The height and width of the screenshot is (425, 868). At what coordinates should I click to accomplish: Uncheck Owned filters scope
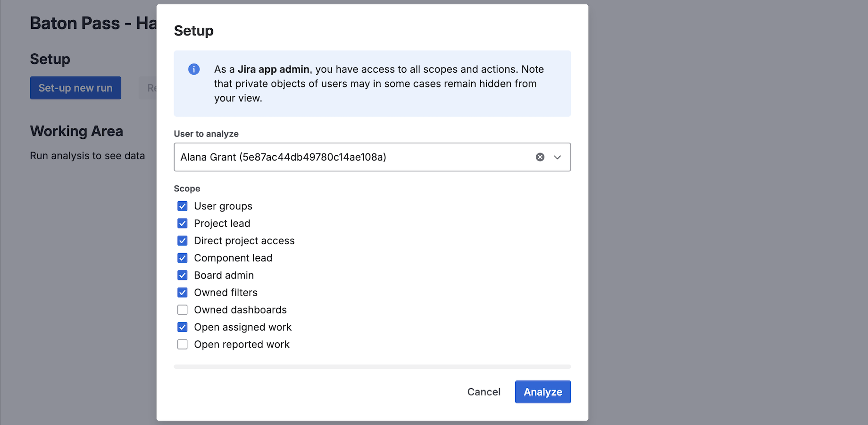coord(183,293)
